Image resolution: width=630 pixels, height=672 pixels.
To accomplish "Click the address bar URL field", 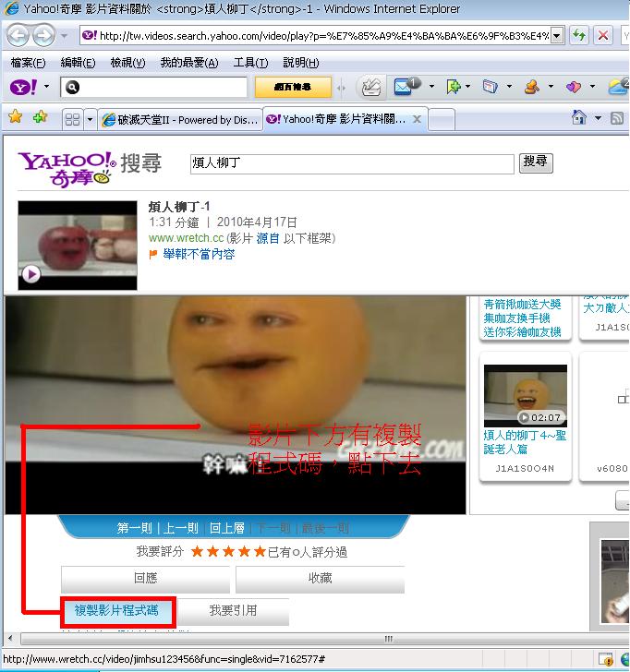I will tap(315, 36).
